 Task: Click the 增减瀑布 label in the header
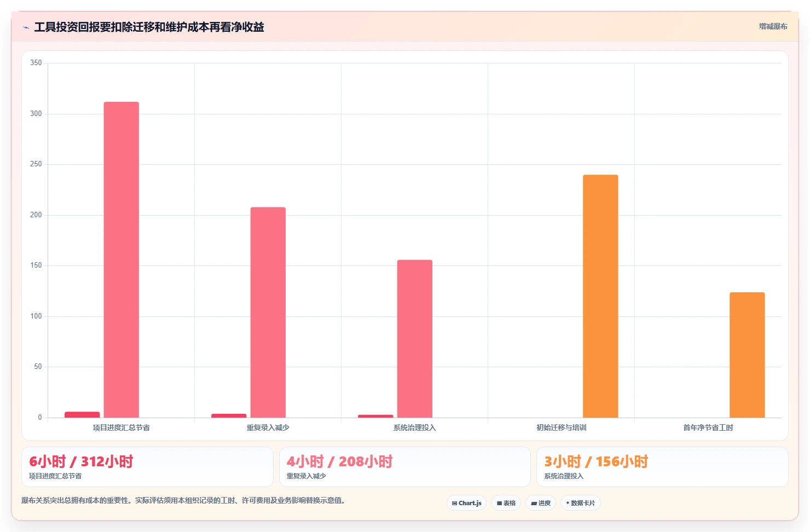773,26
